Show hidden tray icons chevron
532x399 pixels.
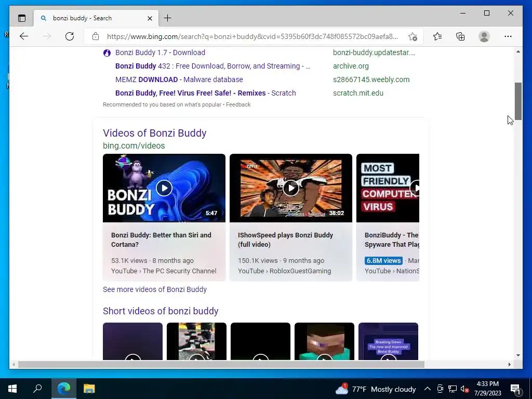(428, 389)
